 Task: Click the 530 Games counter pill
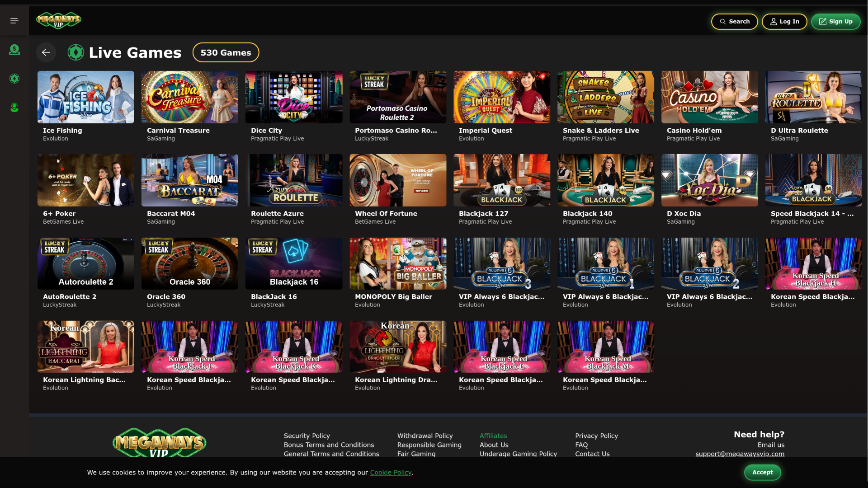tap(226, 52)
